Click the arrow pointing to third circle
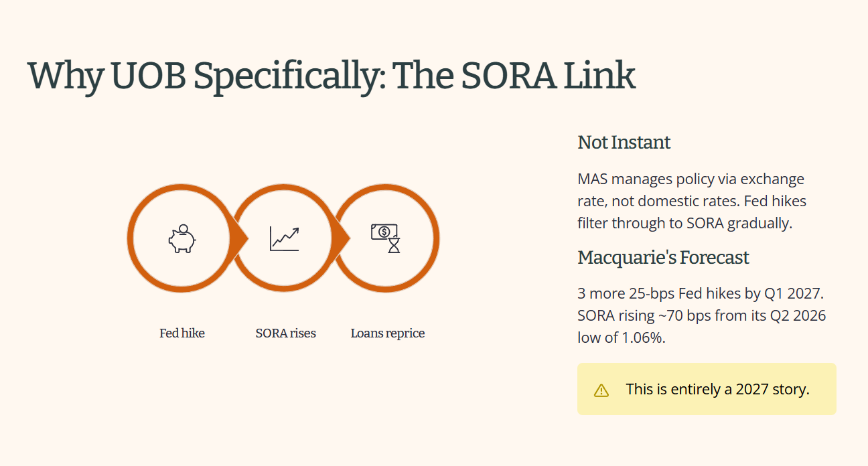 click(342, 238)
